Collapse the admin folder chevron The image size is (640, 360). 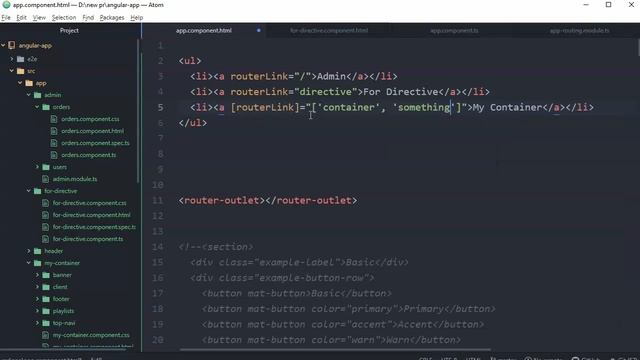[29, 95]
